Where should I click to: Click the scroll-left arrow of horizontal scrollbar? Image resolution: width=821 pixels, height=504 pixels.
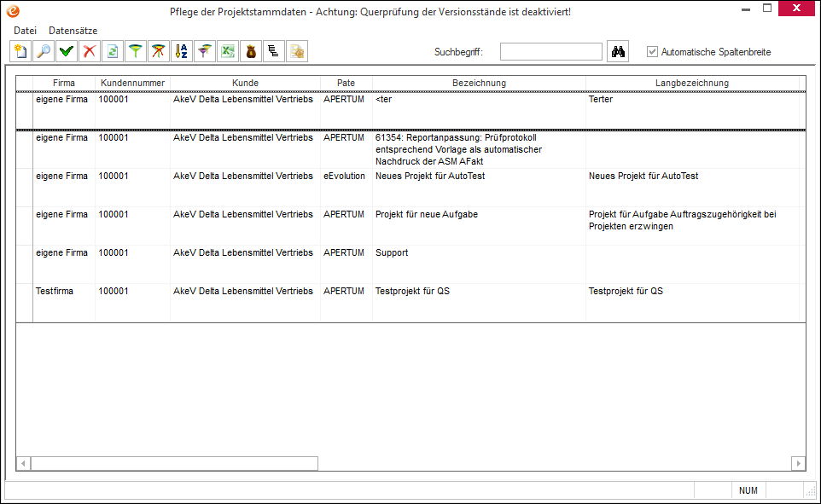[x=23, y=463]
